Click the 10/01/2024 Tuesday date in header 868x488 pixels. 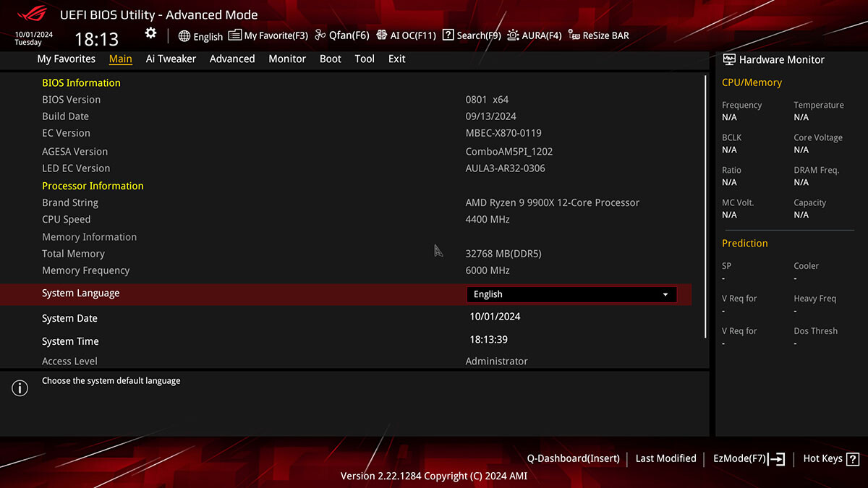click(34, 38)
